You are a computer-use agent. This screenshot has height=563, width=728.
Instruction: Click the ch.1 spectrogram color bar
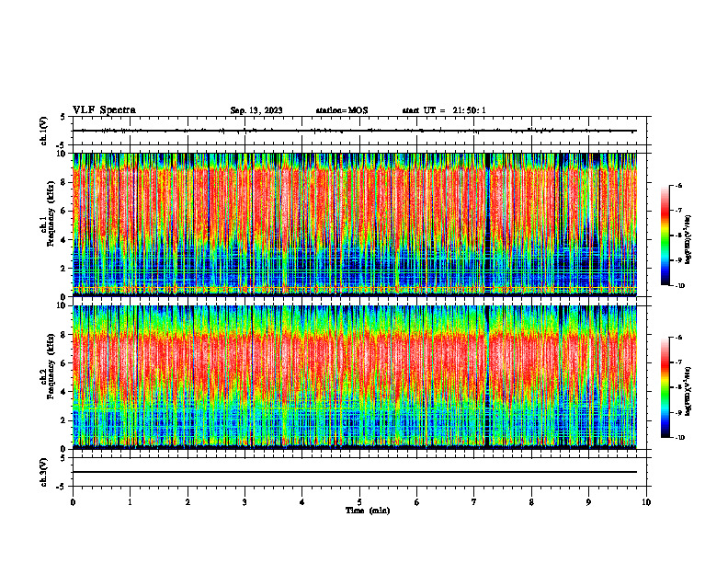point(665,236)
